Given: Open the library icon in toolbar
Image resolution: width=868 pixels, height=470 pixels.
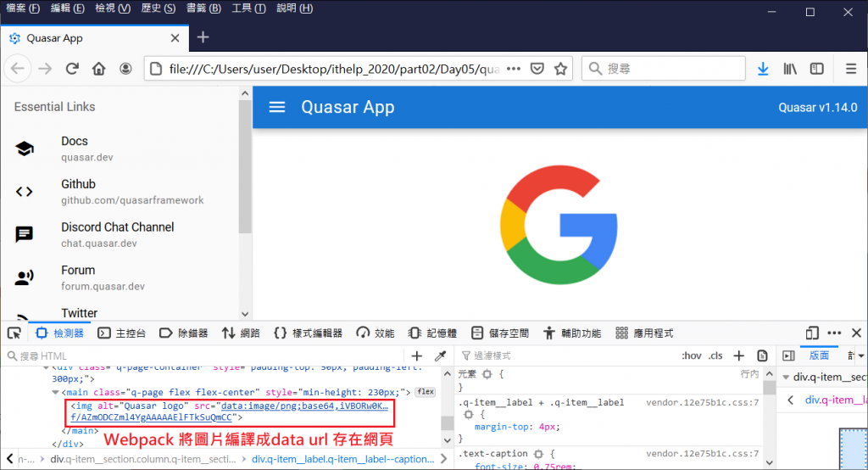Looking at the screenshot, I should [x=790, y=69].
